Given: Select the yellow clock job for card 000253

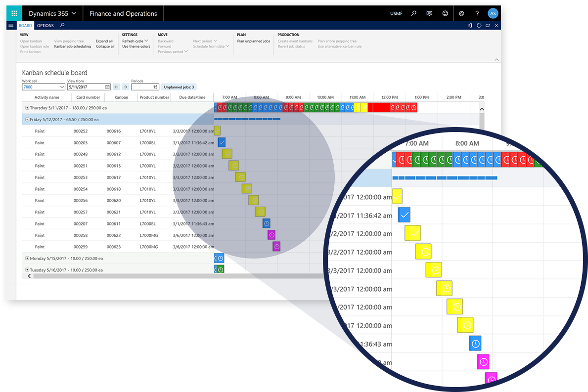Looking at the screenshot, I should [240, 177].
